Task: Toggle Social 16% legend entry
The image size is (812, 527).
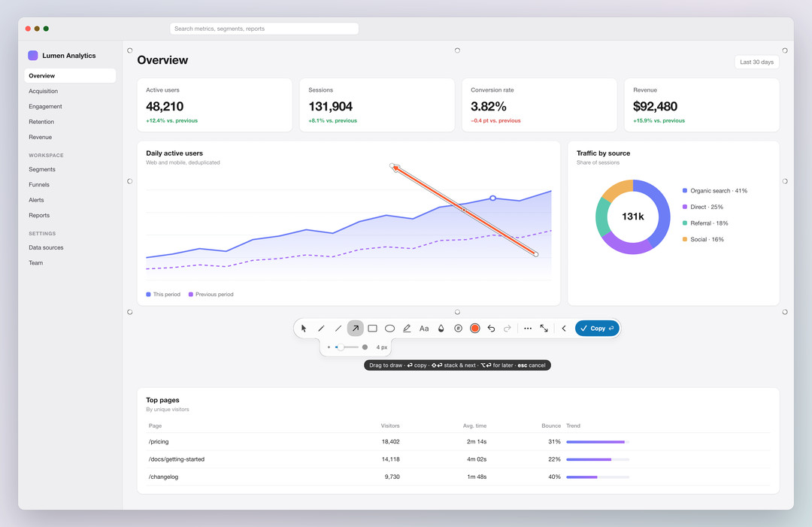Action: 703,239
